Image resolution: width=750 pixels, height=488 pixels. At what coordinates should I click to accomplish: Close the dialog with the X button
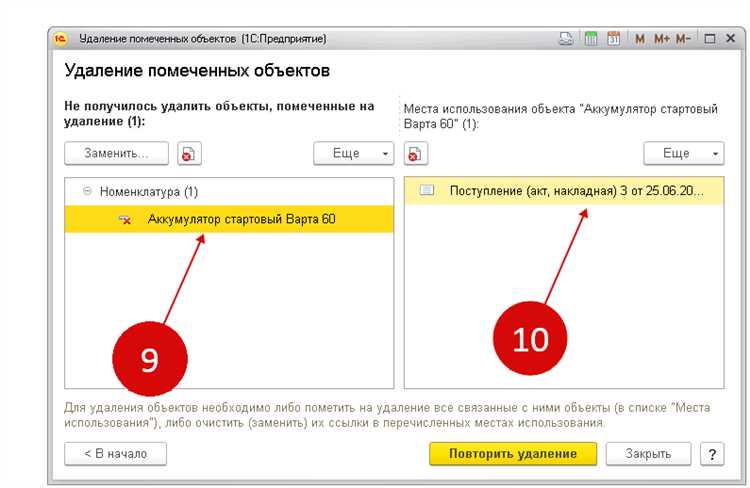point(730,38)
